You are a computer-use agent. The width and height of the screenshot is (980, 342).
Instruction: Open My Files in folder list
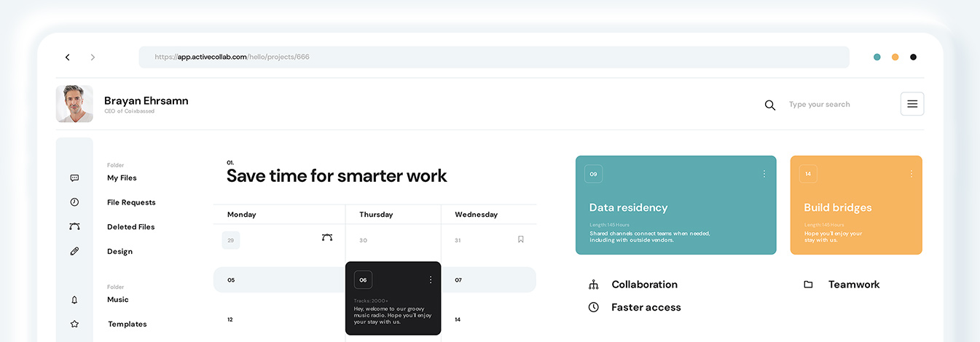[122, 178]
